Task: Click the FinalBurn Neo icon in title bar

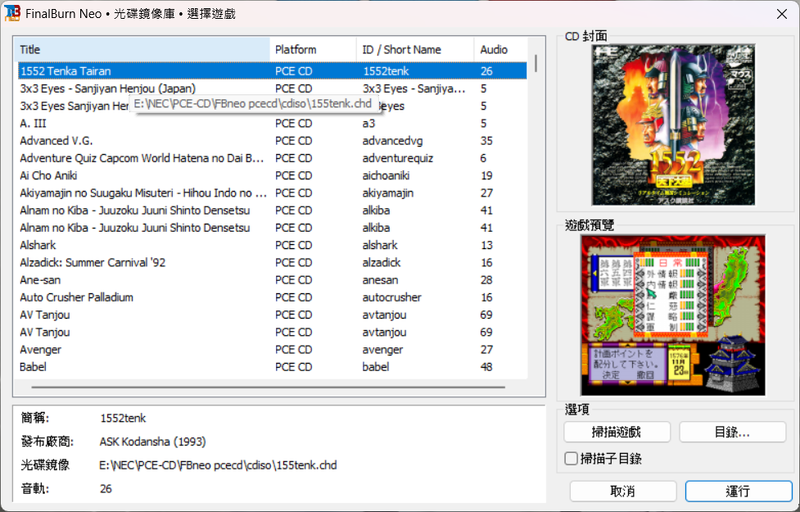Action: click(x=12, y=13)
